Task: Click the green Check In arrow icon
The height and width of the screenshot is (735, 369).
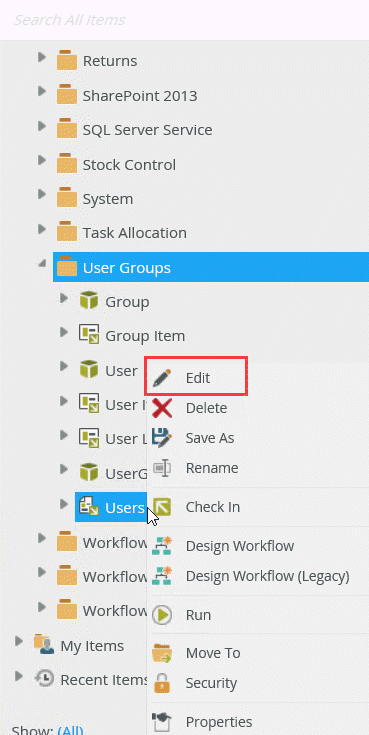Action: point(162,507)
